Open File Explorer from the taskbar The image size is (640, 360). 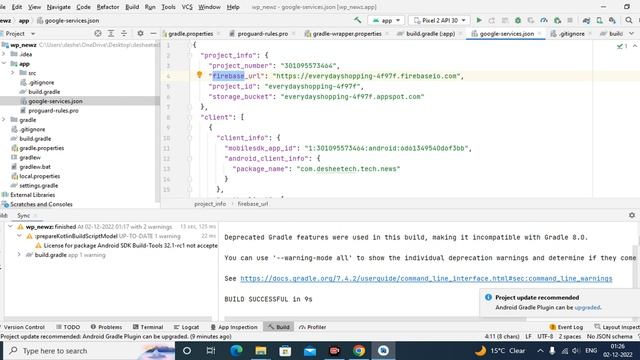(x=261, y=351)
